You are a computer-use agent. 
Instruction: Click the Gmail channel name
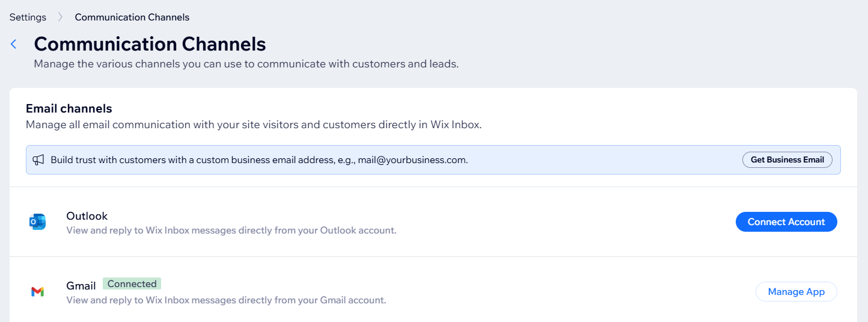[x=81, y=285]
